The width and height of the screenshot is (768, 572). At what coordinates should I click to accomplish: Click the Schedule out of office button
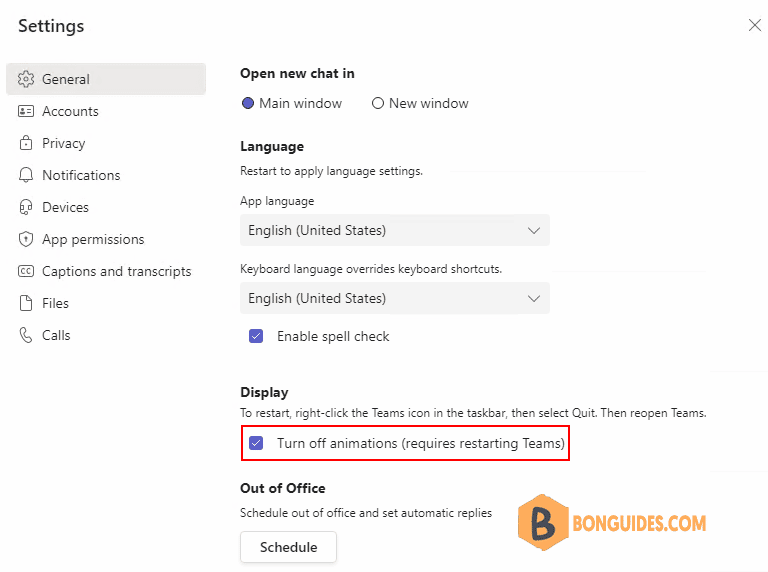[288, 547]
